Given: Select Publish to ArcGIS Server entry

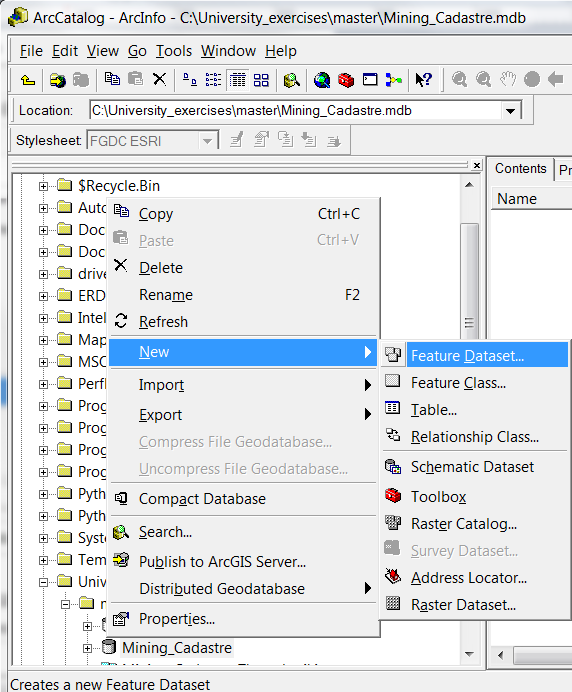Looking at the screenshot, I should [x=242, y=562].
